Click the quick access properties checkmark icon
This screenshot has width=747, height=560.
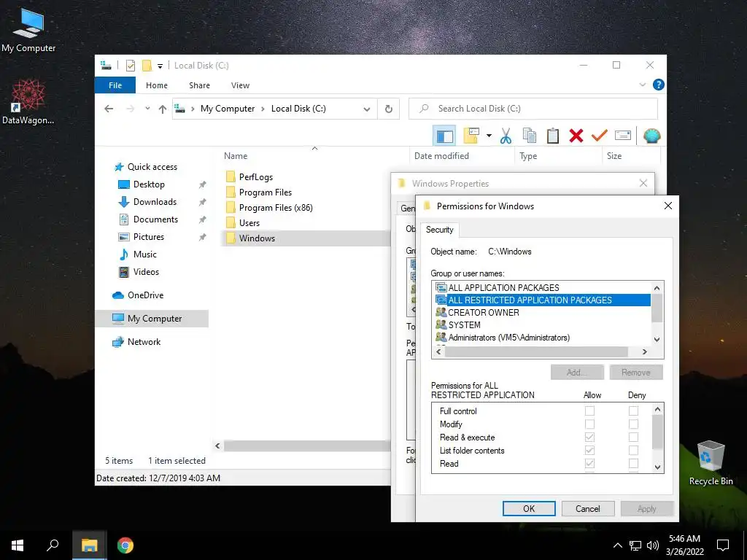pyautogui.click(x=130, y=66)
